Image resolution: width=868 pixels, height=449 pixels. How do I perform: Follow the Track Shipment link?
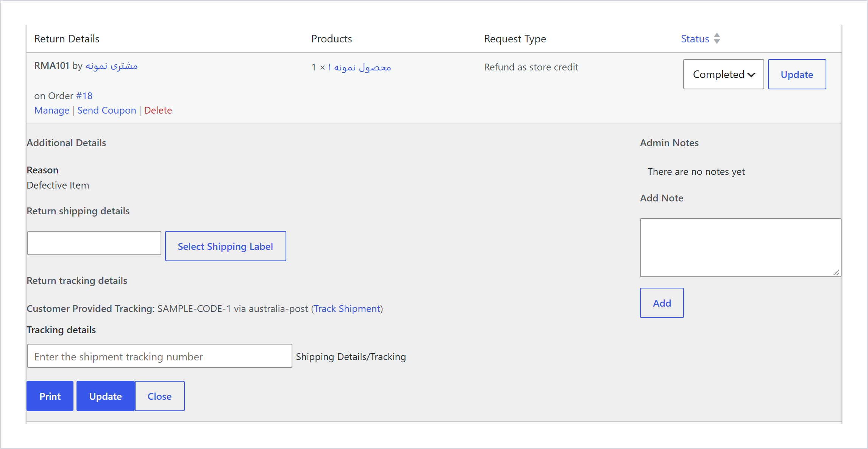[347, 309]
